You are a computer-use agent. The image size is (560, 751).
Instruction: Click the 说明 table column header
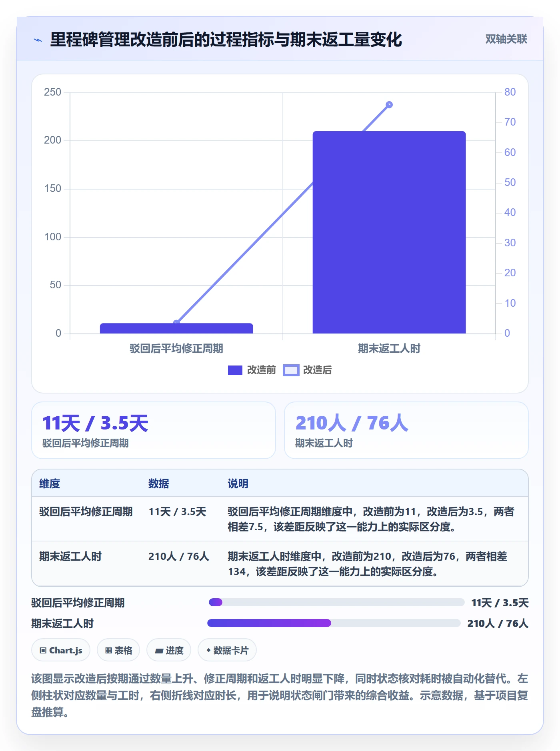pos(238,483)
